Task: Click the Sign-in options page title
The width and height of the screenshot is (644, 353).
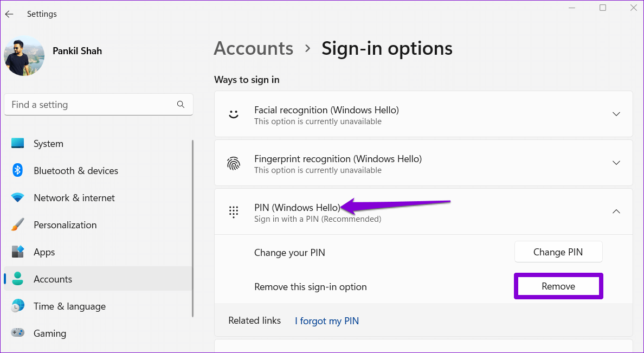Action: tap(387, 48)
